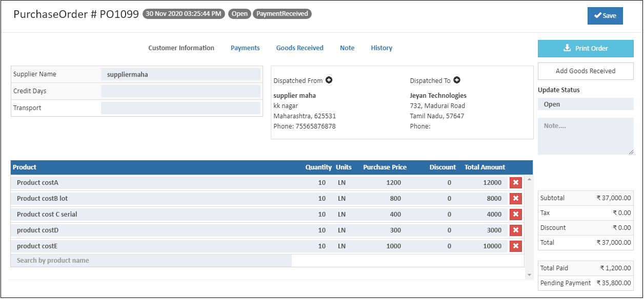The image size is (644, 299).
Task: Save the purchase order
Action: point(605,15)
